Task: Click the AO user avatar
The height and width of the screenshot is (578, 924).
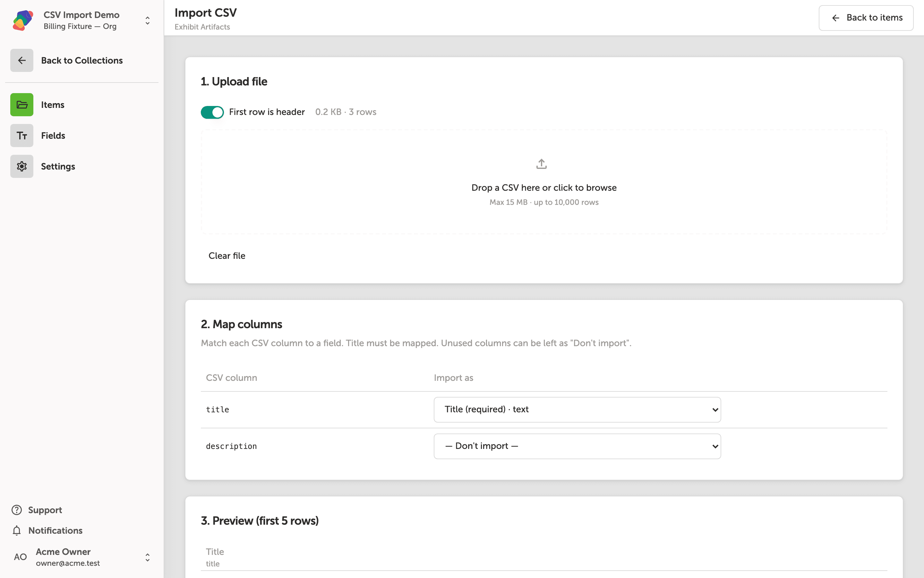Action: [x=20, y=557]
